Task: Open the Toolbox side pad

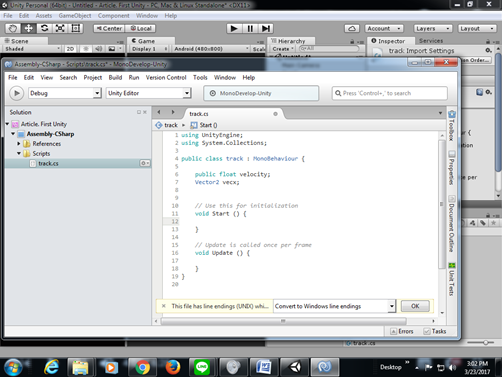Action: 452,125
